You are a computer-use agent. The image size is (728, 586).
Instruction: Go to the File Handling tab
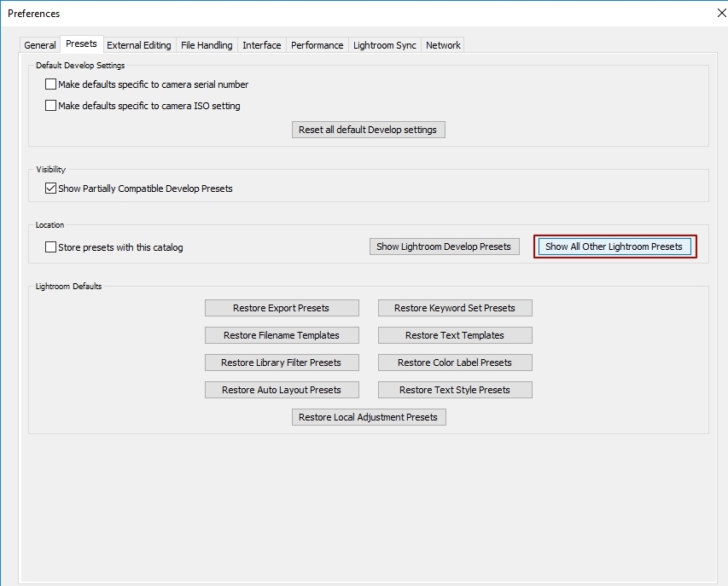click(x=207, y=45)
